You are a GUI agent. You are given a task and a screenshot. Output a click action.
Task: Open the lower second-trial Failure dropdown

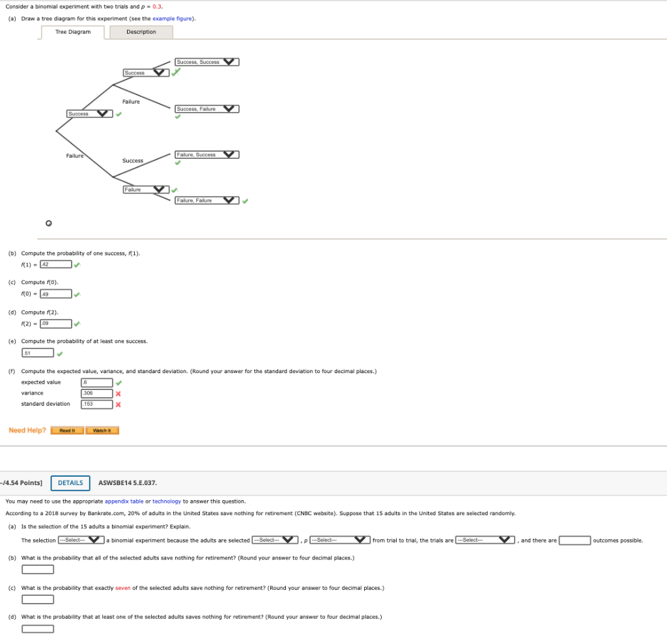pyautogui.click(x=146, y=189)
